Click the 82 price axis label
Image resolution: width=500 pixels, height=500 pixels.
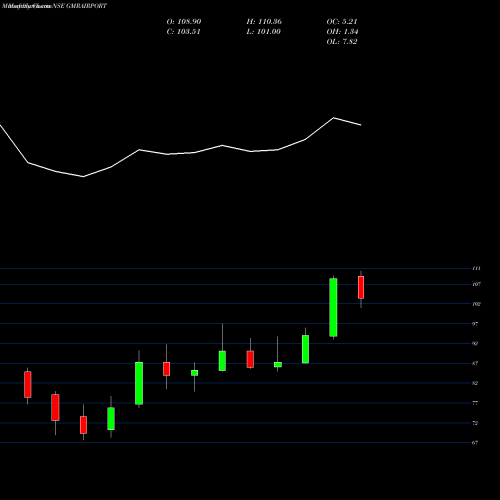click(475, 383)
